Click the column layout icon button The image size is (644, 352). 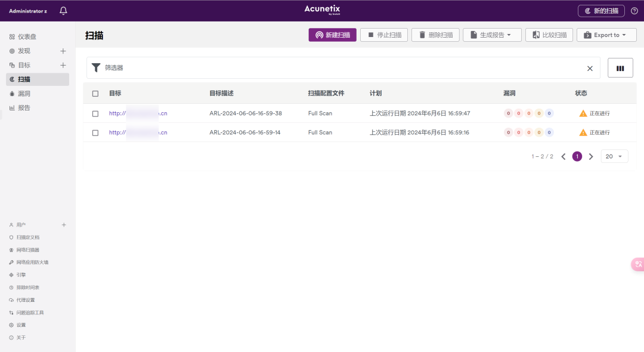tap(620, 68)
